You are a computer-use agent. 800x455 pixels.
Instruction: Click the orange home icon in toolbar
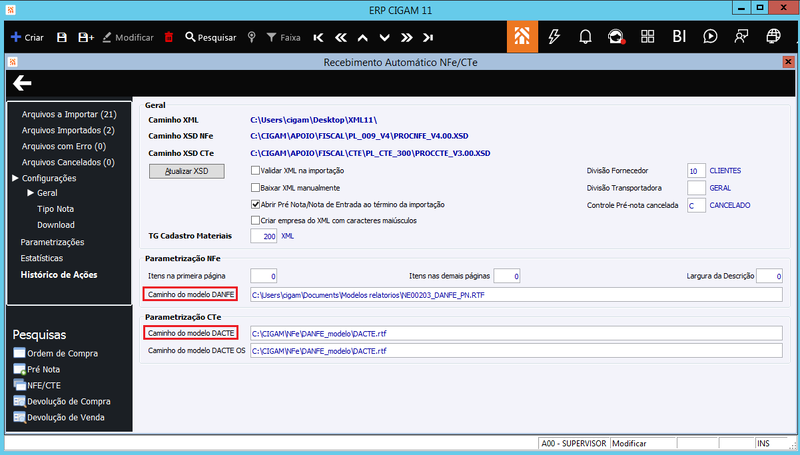pyautogui.click(x=522, y=36)
